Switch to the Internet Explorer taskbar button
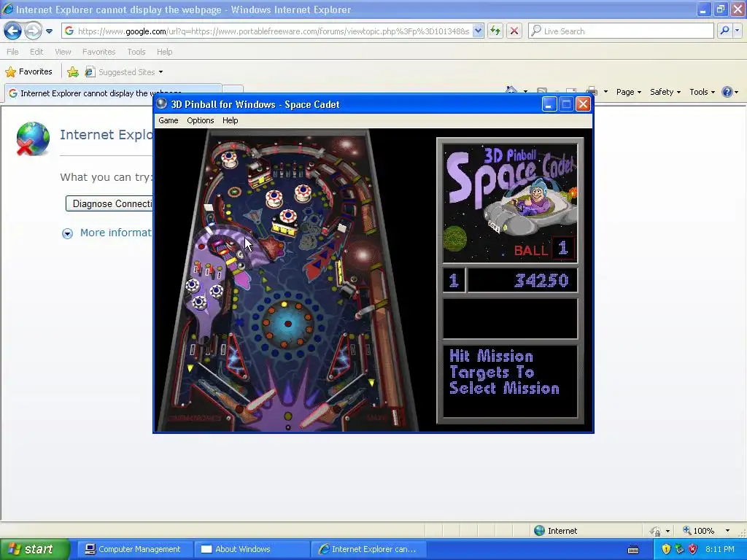The width and height of the screenshot is (747, 560). pos(368,549)
